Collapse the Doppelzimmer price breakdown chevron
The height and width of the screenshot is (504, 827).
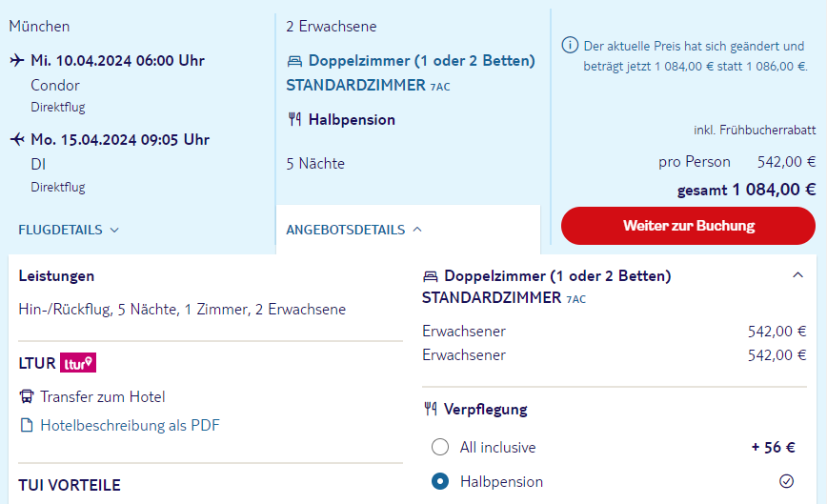[x=798, y=275]
